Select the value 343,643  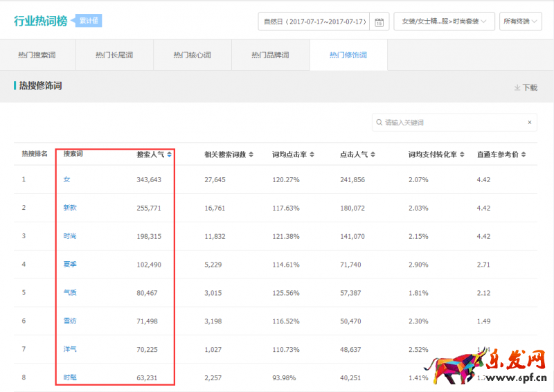pos(149,180)
